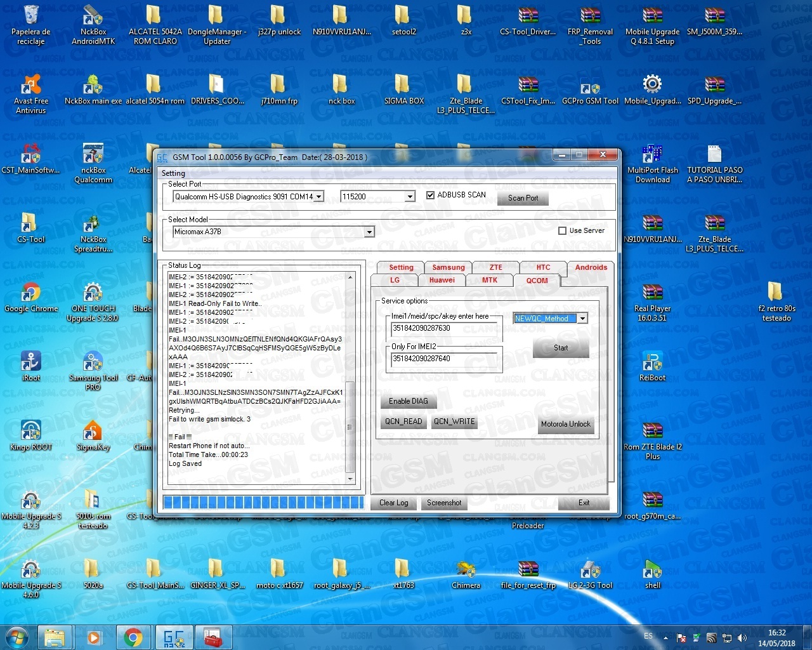Open the Papelera de reciclaje desktop icon
Viewport: 812px width, 650px height.
(x=30, y=25)
